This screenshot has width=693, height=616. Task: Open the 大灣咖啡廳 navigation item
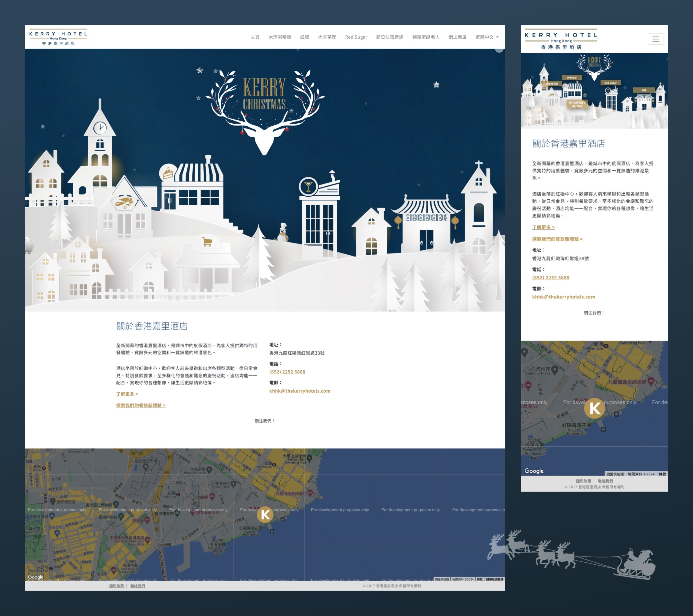point(280,37)
